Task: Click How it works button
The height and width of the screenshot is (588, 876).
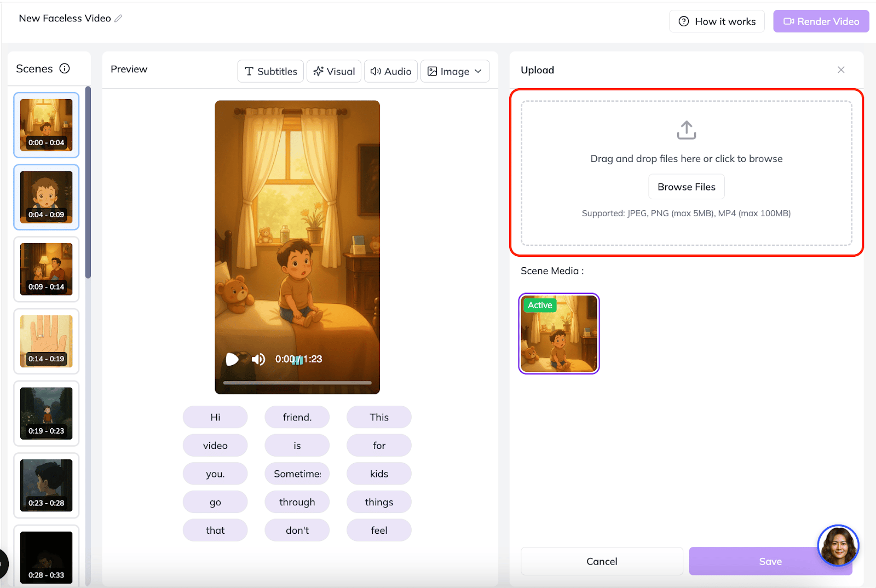Action: [x=717, y=21]
